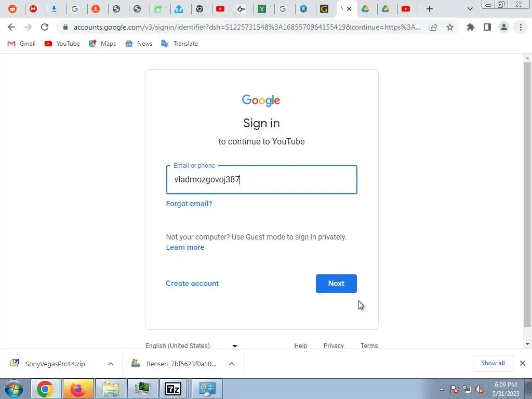The image size is (532, 399).
Task: Open the Chrome profile avatar
Action: tap(504, 27)
